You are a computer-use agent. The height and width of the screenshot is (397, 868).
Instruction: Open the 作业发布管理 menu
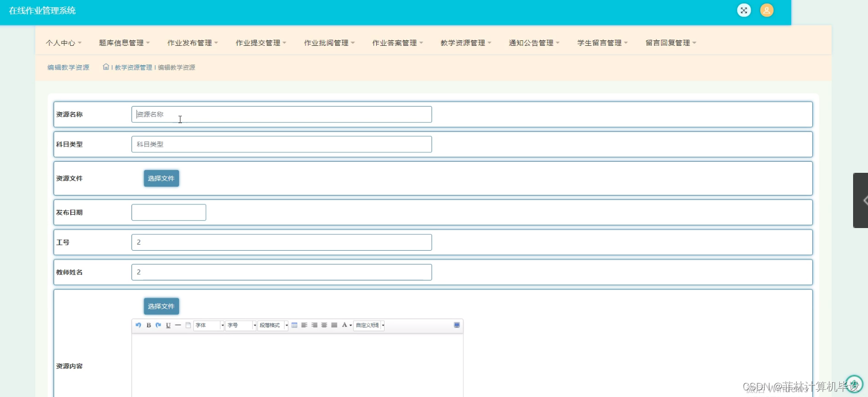click(x=193, y=43)
